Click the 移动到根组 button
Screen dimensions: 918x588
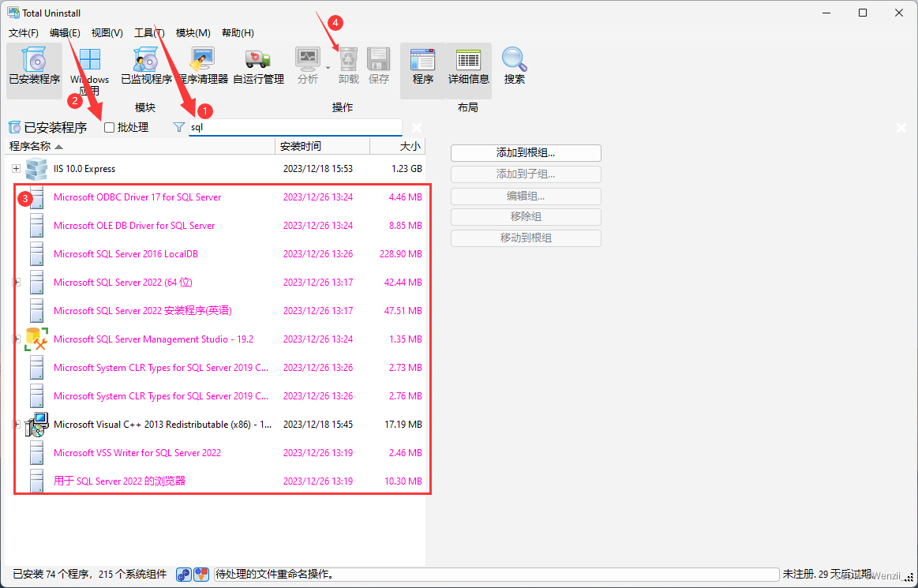pos(526,238)
